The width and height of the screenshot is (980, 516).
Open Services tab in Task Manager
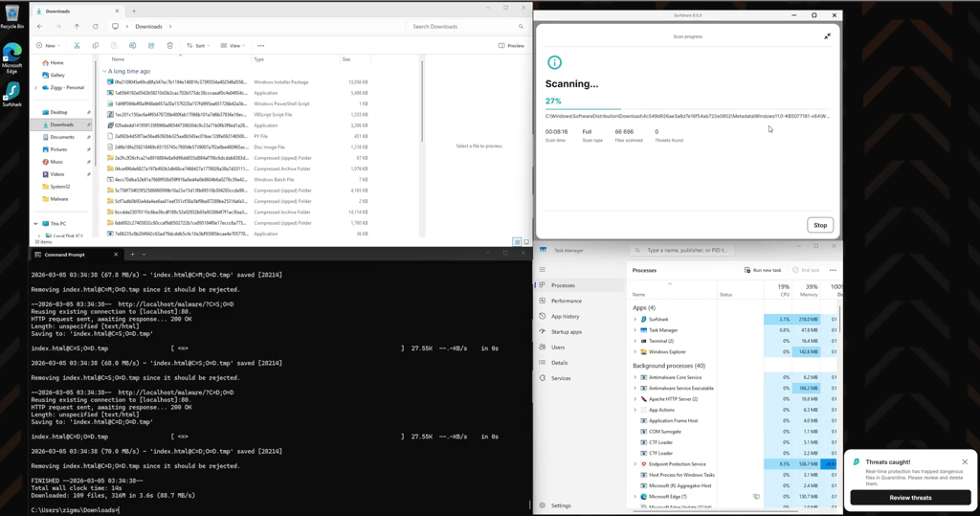pyautogui.click(x=580, y=378)
